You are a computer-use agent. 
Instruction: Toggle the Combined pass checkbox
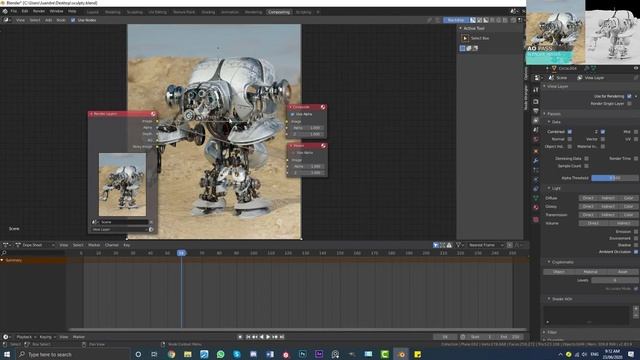click(x=570, y=132)
